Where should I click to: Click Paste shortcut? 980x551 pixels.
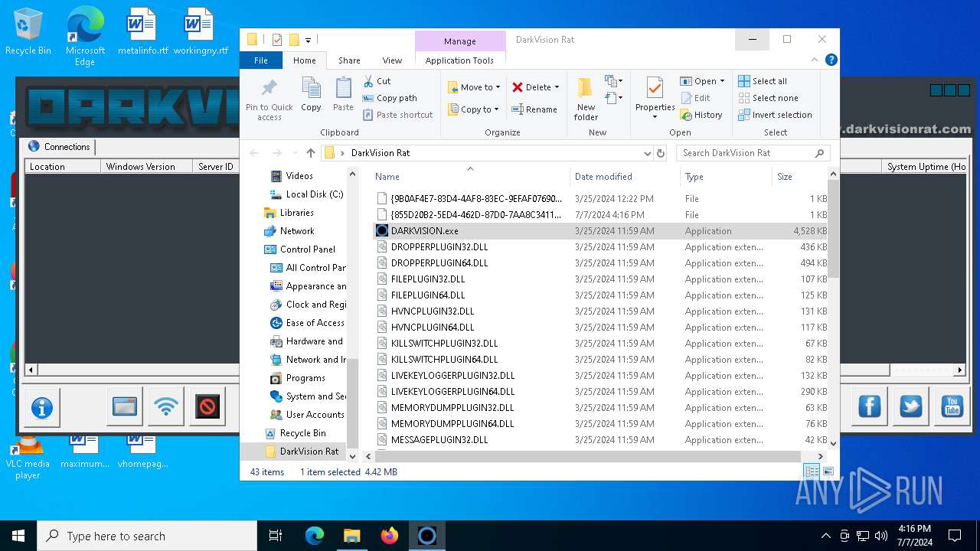[397, 115]
